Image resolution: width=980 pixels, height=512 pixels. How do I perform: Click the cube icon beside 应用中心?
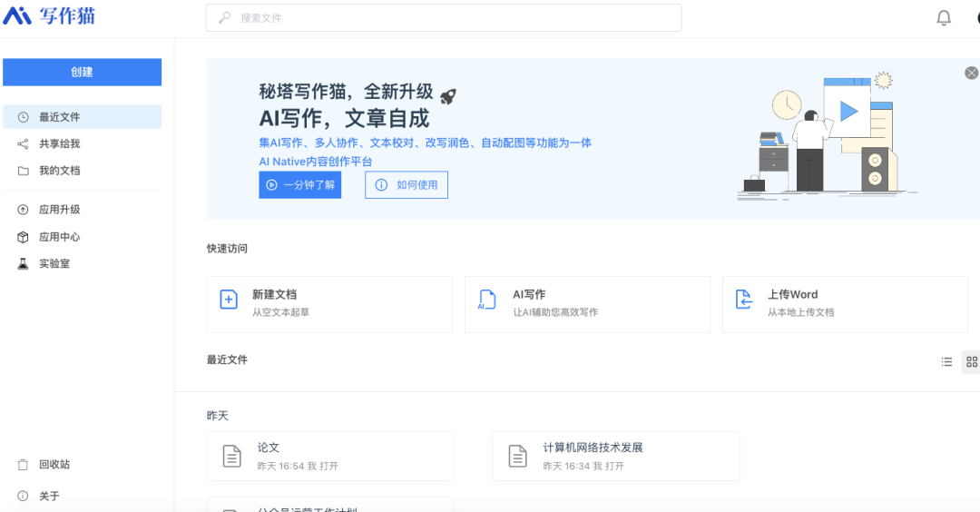[x=23, y=237]
